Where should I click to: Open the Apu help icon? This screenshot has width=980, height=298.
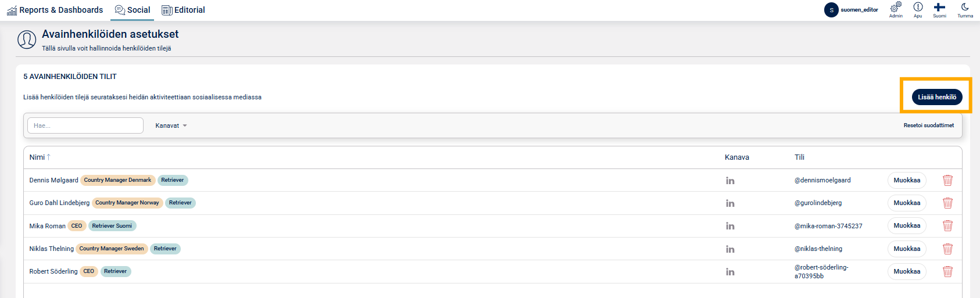pos(918,8)
